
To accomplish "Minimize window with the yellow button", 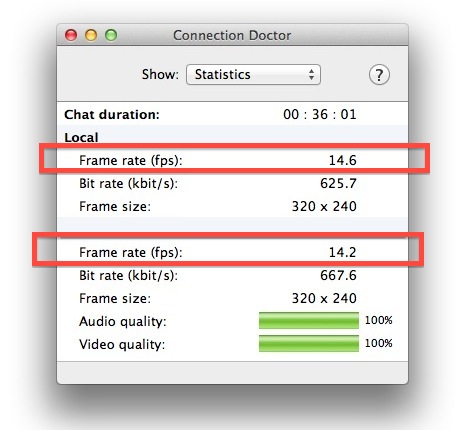I will tap(91, 35).
